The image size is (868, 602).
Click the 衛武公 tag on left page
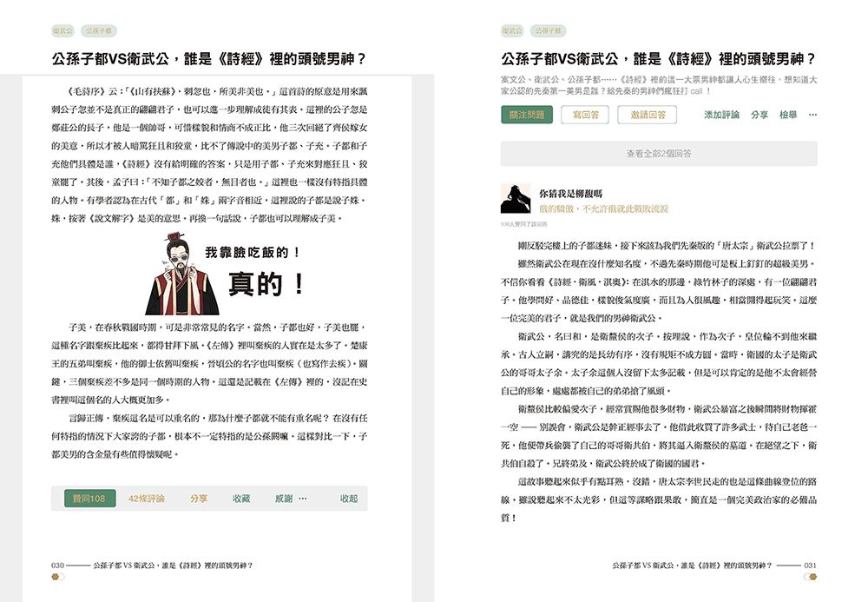point(62,31)
